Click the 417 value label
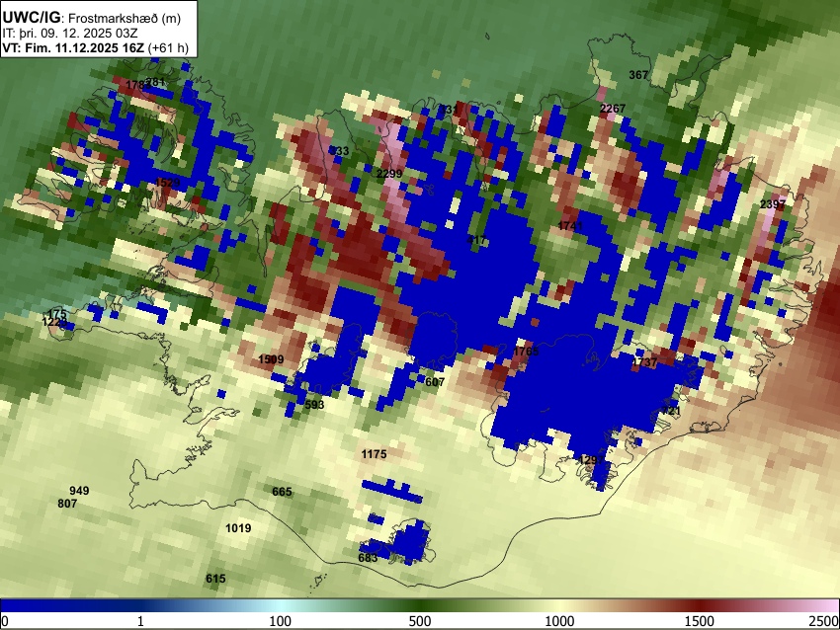840x630 pixels. pyautogui.click(x=476, y=240)
